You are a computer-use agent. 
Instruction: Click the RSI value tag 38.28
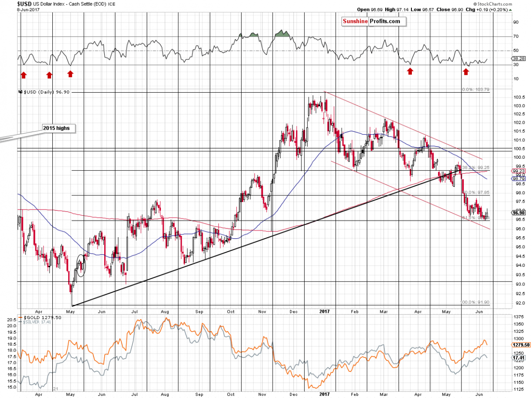pyautogui.click(x=518, y=58)
